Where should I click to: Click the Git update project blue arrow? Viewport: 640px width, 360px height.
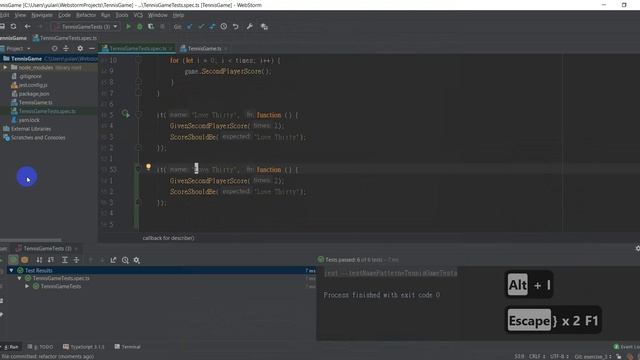(189, 27)
